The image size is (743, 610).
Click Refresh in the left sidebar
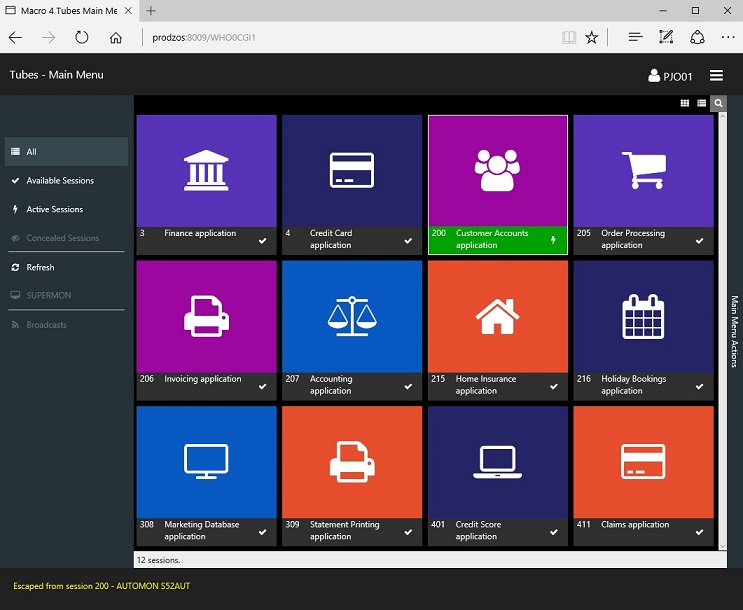[x=40, y=268]
